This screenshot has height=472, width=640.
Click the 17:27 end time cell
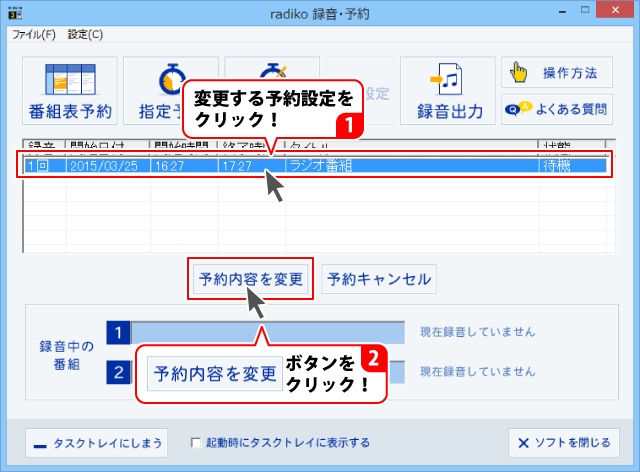(252, 166)
